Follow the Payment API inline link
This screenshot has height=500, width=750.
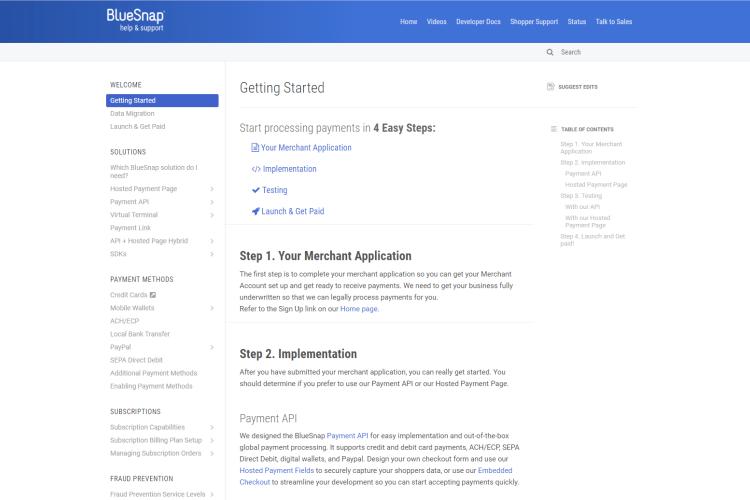click(x=347, y=436)
